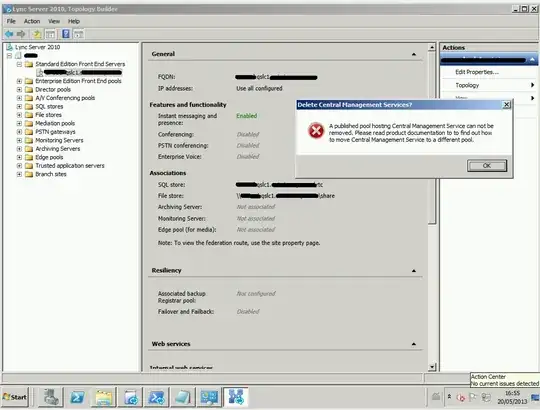The width and height of the screenshot is (540, 410).
Task: Open the Help toolbar icon
Action: point(66,34)
